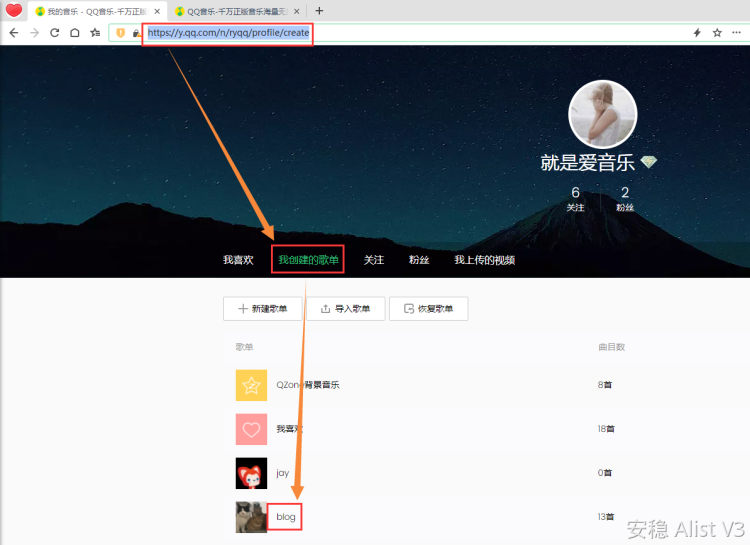
Task: Open the 粉丝 profile tab
Action: point(419,260)
